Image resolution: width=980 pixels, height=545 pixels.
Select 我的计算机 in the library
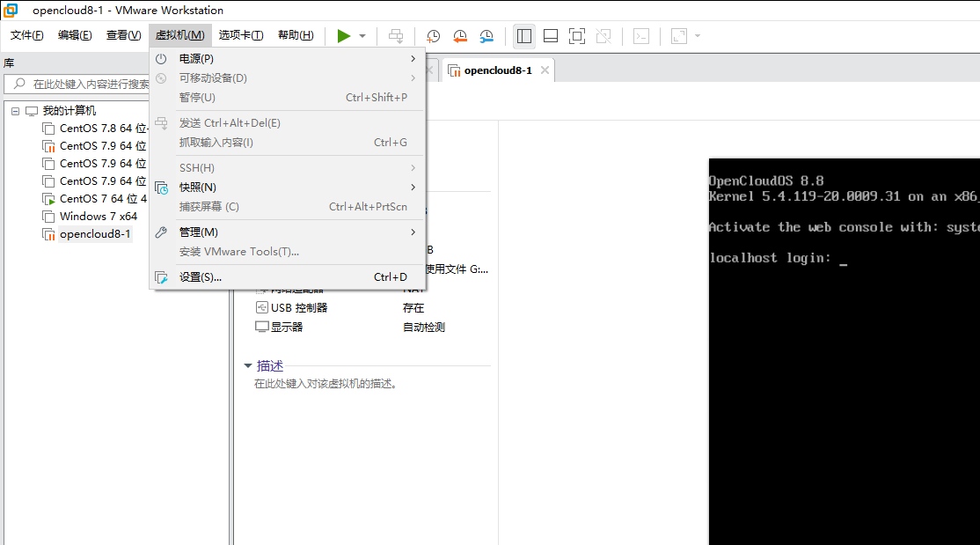coord(69,111)
